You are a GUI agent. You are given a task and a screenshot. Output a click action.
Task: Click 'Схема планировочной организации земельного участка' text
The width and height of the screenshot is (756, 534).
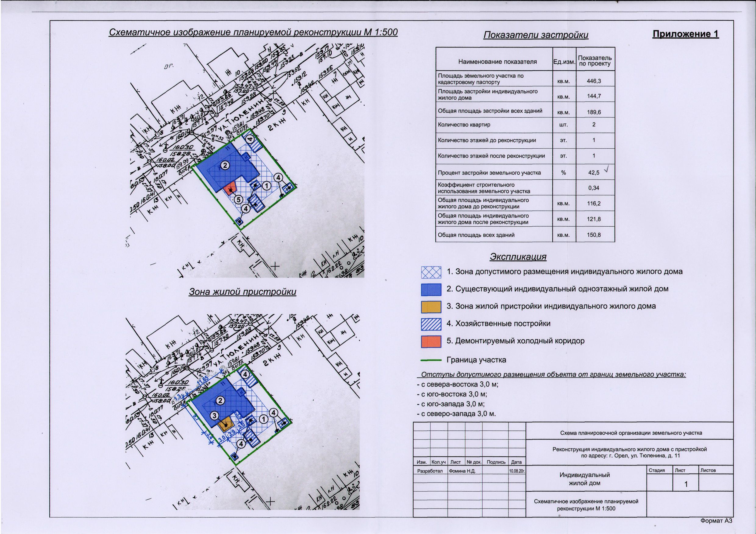tap(631, 433)
